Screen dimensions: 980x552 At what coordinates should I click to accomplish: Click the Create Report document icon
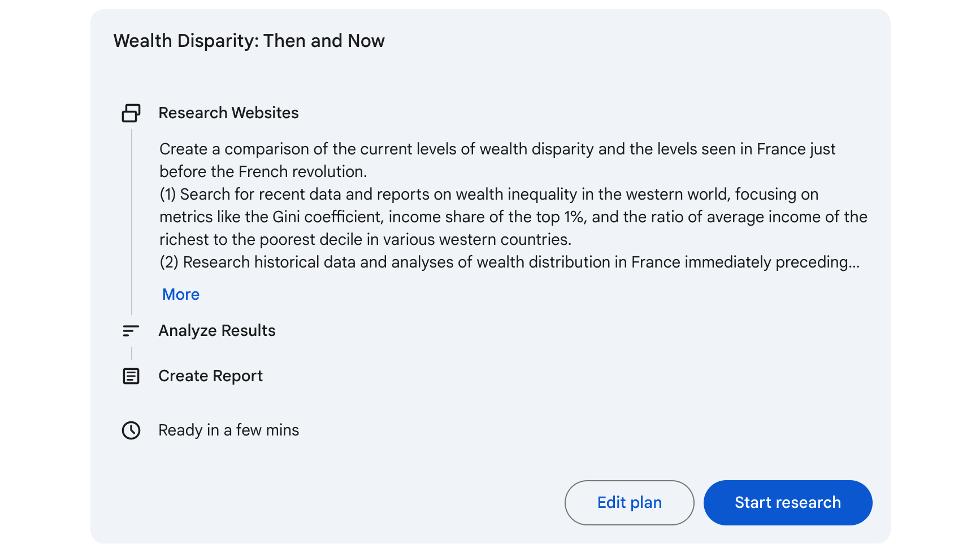131,376
